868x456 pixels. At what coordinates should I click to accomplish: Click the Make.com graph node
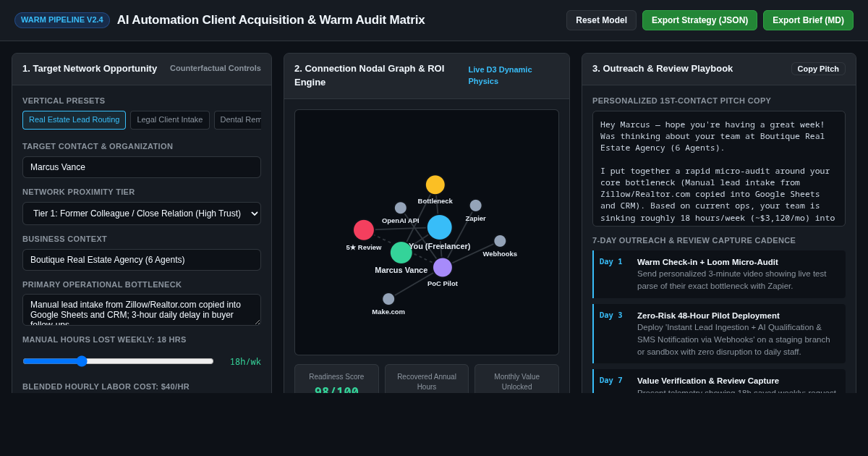point(388,299)
